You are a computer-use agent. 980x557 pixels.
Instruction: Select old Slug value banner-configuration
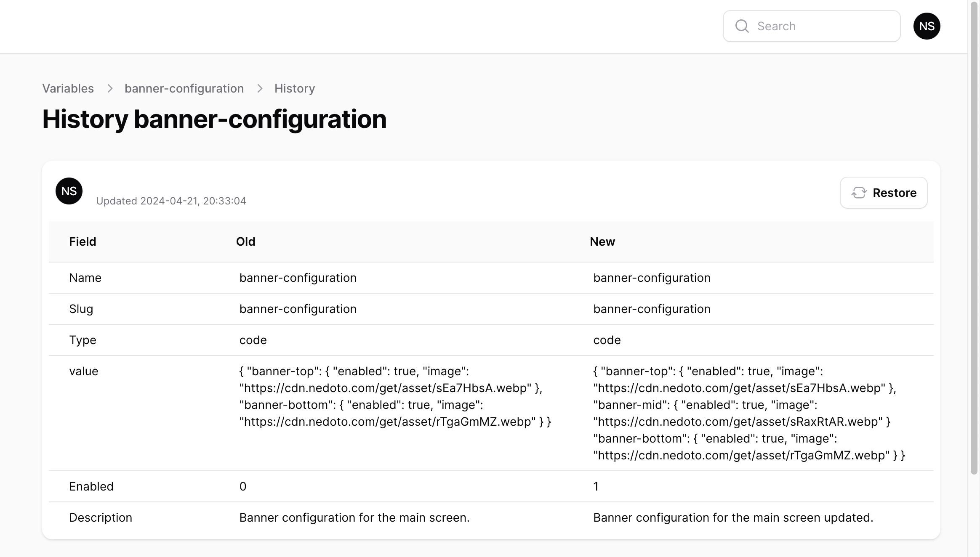(298, 309)
